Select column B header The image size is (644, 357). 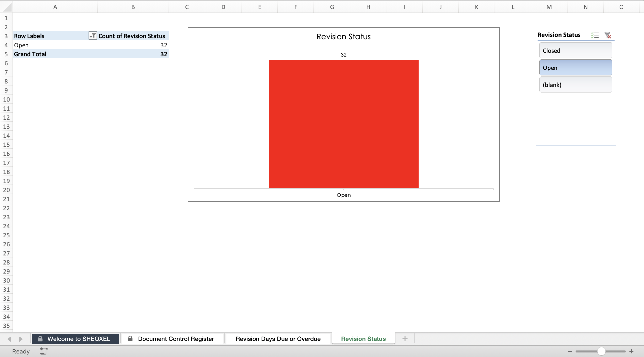(133, 7)
